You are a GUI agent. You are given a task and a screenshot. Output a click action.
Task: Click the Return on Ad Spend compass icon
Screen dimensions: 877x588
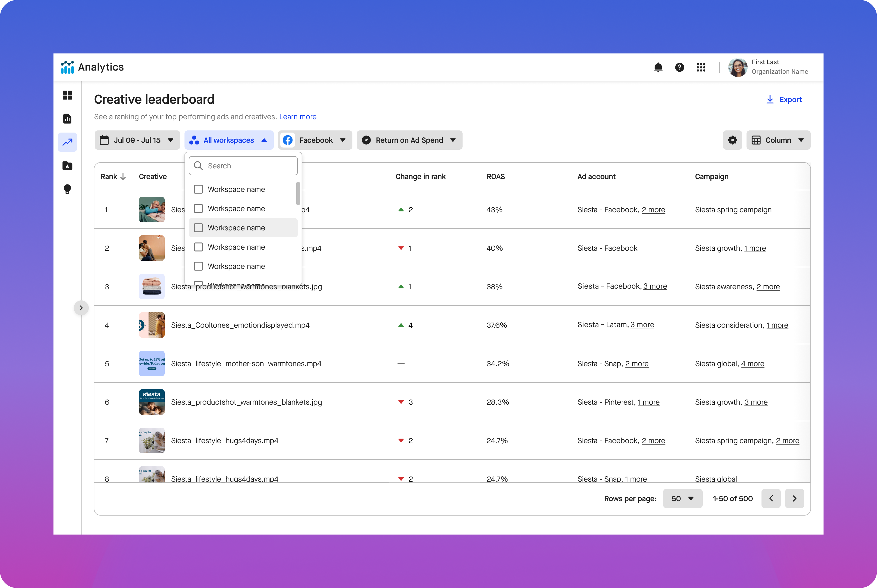[366, 140]
